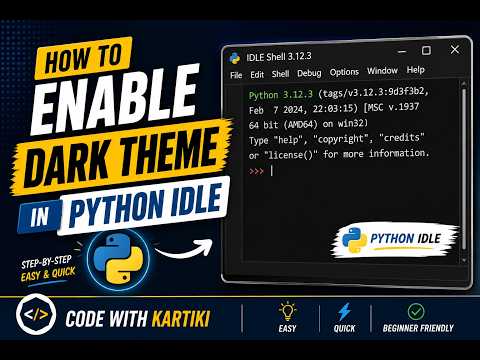The height and width of the screenshot is (360, 480).
Task: Open the Shell menu
Action: point(280,74)
